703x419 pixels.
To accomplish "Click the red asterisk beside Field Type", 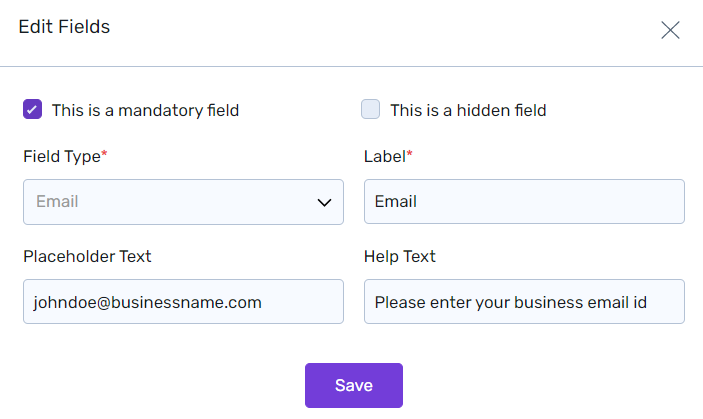I will [105, 155].
